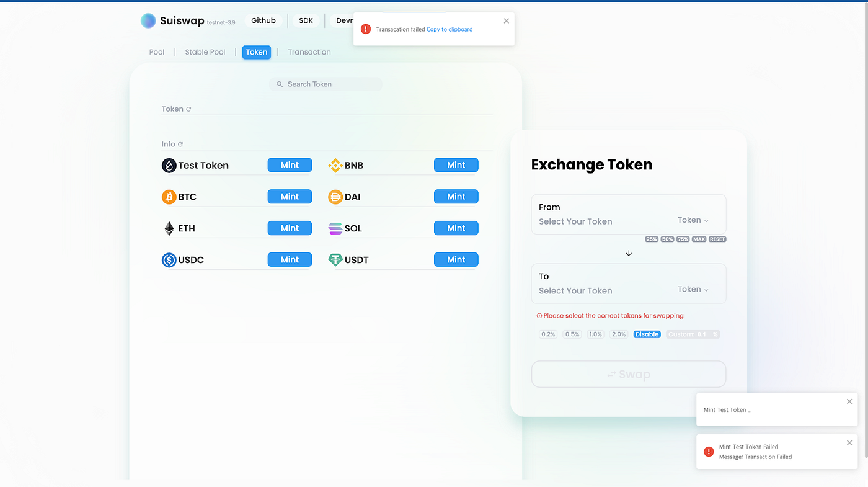Open the Github link
This screenshot has height=487, width=868.
coord(263,20)
